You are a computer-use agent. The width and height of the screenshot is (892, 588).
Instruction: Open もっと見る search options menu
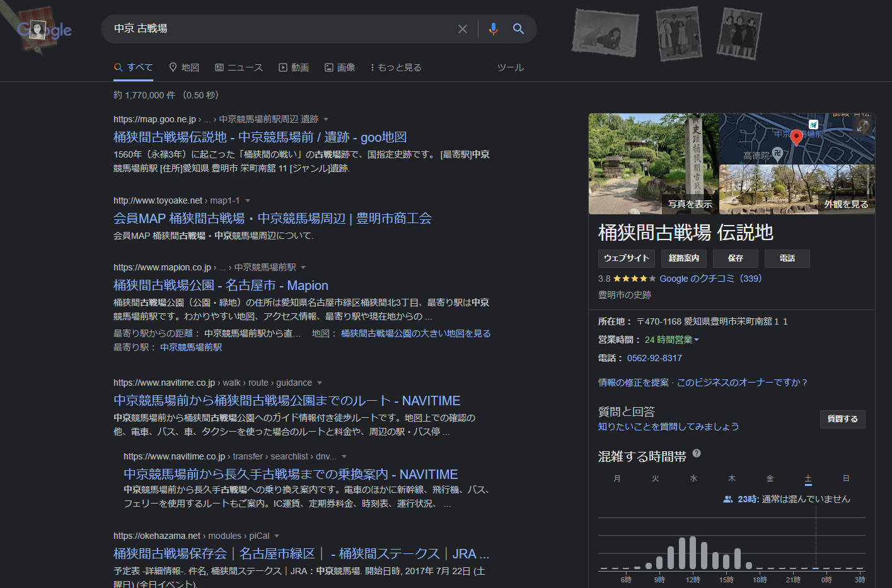click(396, 67)
